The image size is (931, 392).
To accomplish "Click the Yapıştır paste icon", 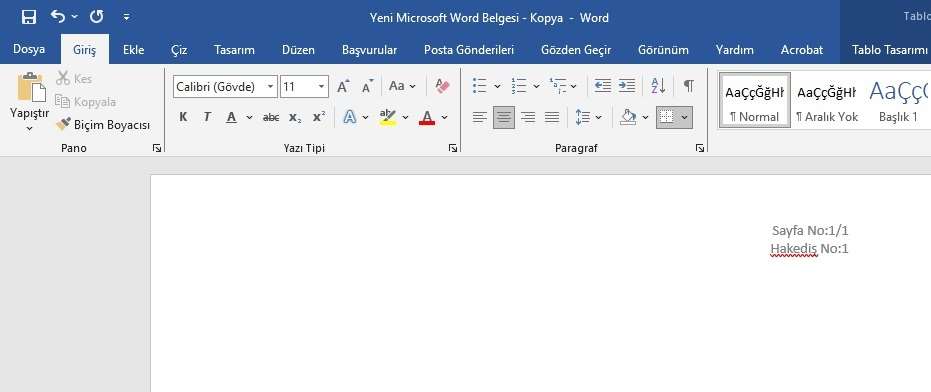I will [31, 87].
